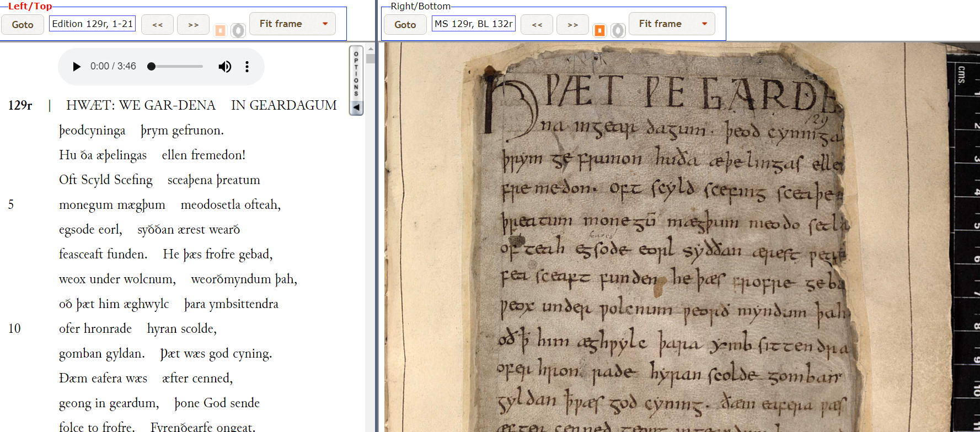Viewport: 980px width, 432px height.
Task: Play the audio recitation
Action: pyautogui.click(x=77, y=67)
